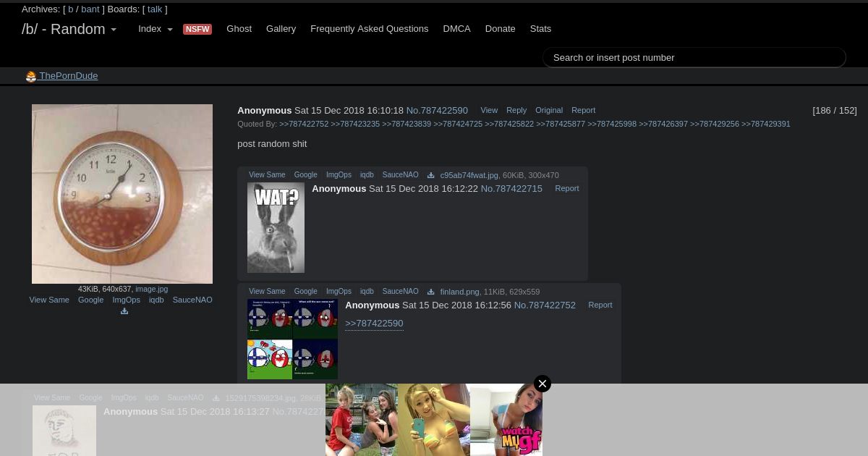Viewport: 868px width, 456px height.
Task: Open post No.787422715 link
Action: tap(511, 189)
